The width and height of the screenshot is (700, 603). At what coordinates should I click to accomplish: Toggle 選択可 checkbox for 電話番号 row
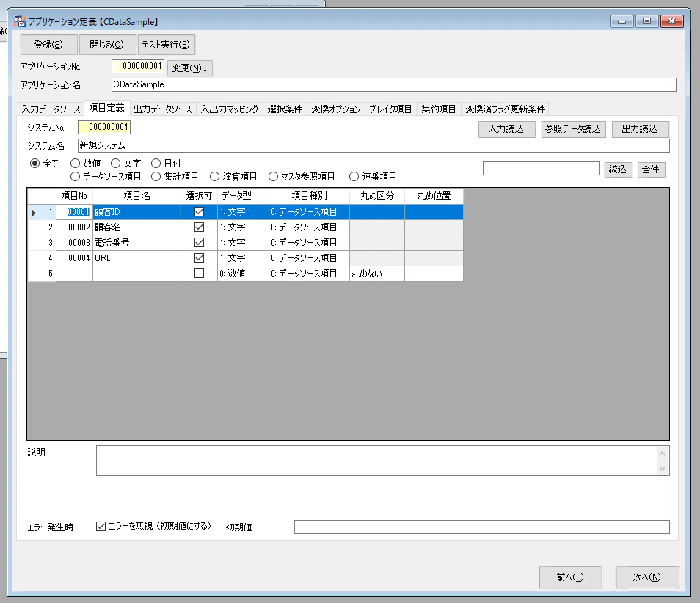pyautogui.click(x=199, y=242)
